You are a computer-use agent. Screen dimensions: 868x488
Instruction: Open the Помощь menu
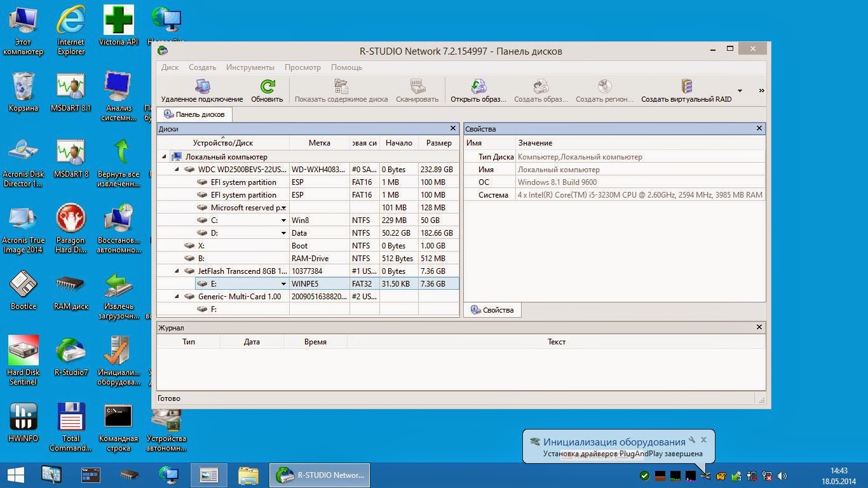[x=346, y=67]
